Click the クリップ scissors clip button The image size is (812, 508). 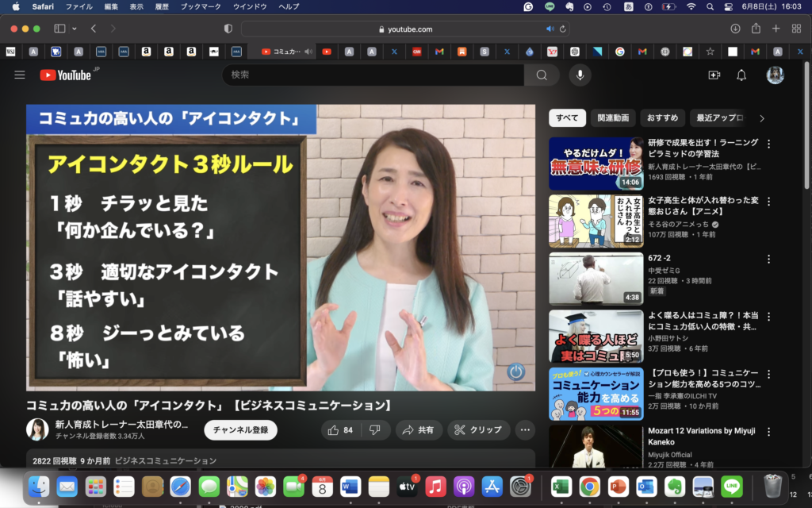point(478,430)
